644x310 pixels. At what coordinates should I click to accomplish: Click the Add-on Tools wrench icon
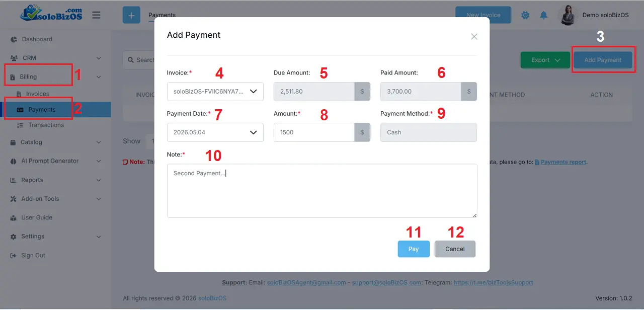[14, 199]
